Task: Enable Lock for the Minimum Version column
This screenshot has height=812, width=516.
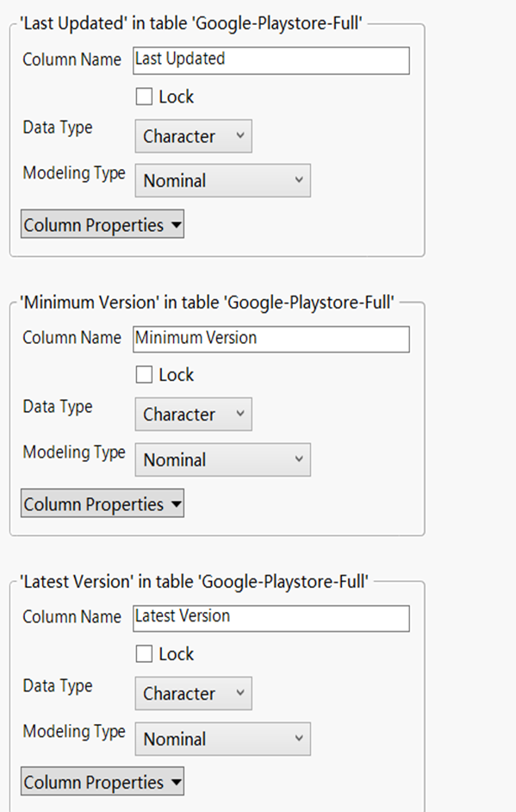Action: (x=144, y=374)
